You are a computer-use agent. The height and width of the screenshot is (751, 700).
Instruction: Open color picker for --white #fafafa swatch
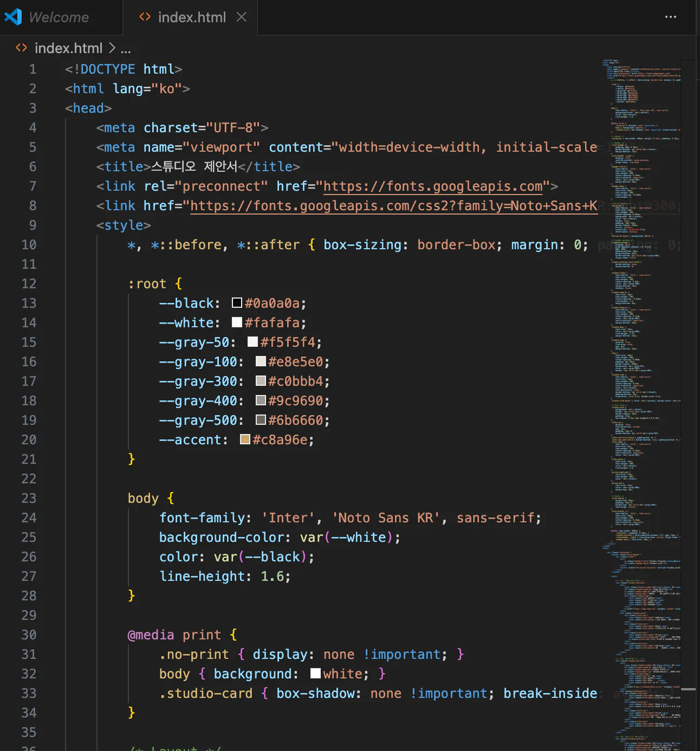237,322
